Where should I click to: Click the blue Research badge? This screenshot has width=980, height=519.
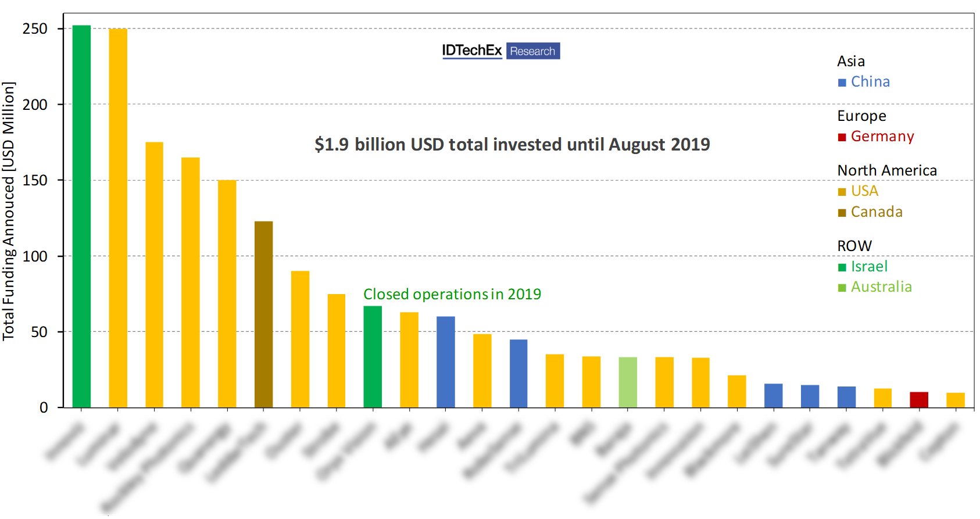[532, 51]
